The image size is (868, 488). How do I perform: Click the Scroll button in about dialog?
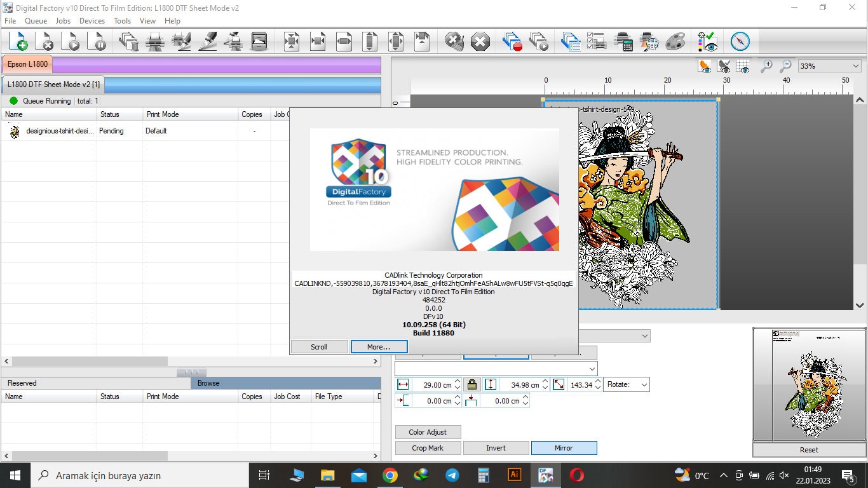(x=319, y=347)
